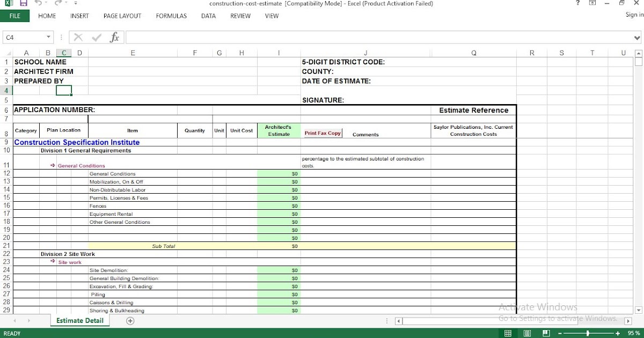This screenshot has width=644, height=338.
Task: Switch to the FORMULAS ribbon tab
Action: click(171, 16)
